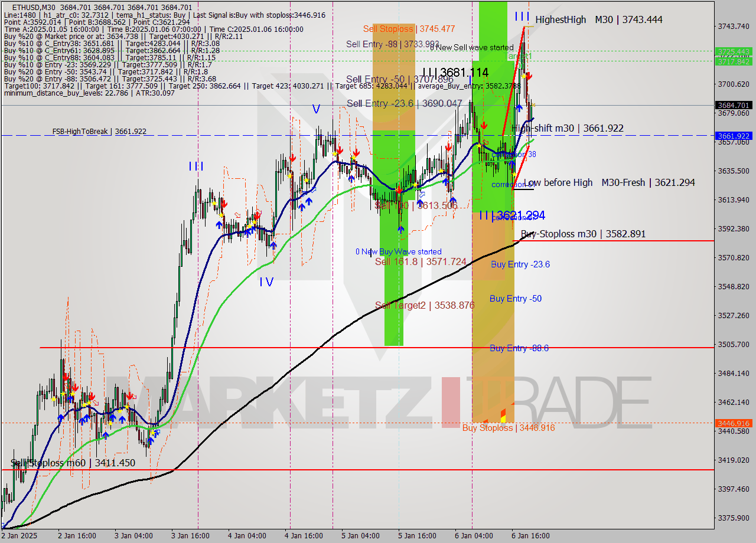Click the orange 3446.916 price tag
This screenshot has height=543, width=756.
pyautogui.click(x=733, y=423)
